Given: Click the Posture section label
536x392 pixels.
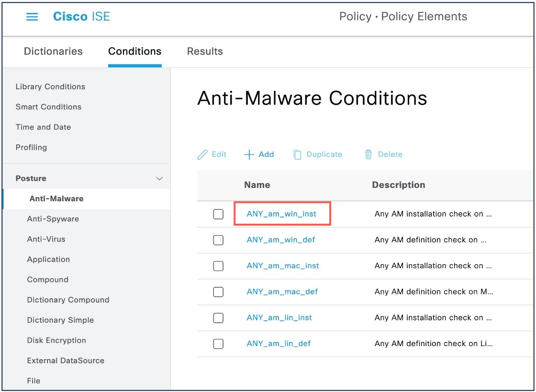Looking at the screenshot, I should click(x=31, y=179).
